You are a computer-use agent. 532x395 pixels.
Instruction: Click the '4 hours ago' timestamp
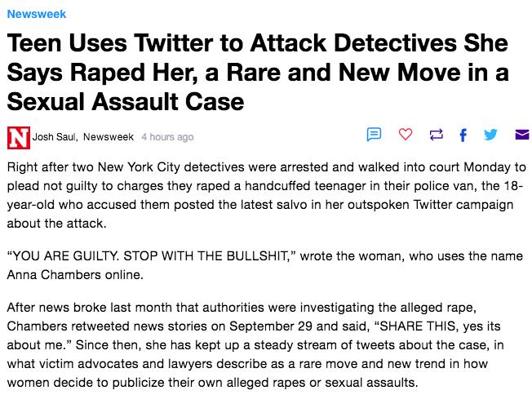tap(167, 137)
